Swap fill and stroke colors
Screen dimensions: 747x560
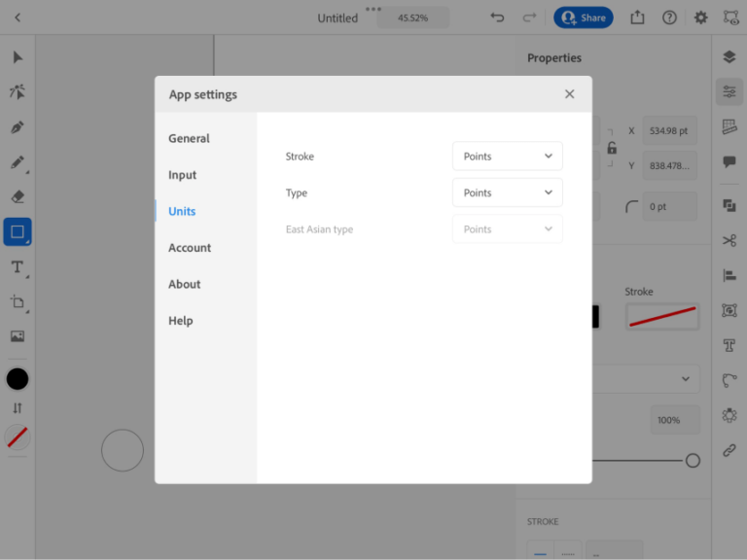(x=18, y=408)
